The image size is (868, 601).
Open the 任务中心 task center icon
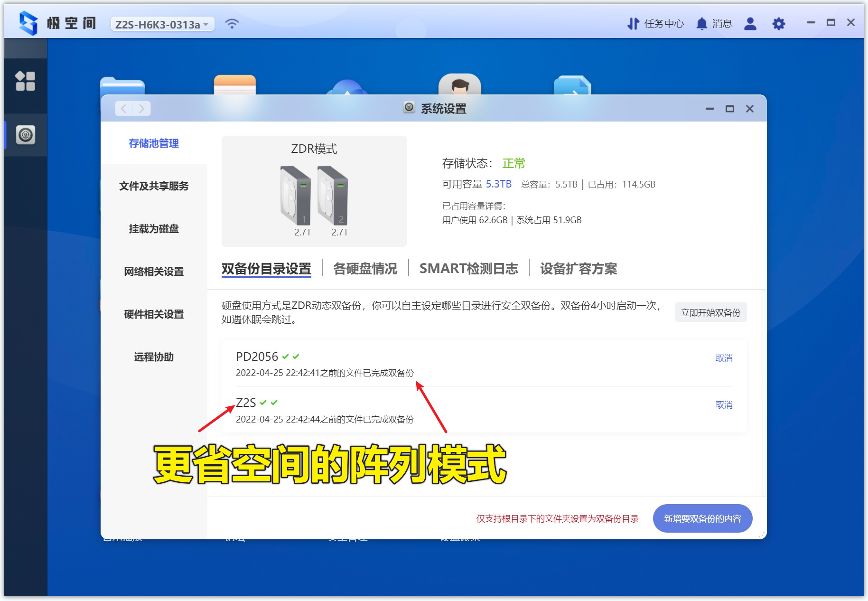pos(634,23)
